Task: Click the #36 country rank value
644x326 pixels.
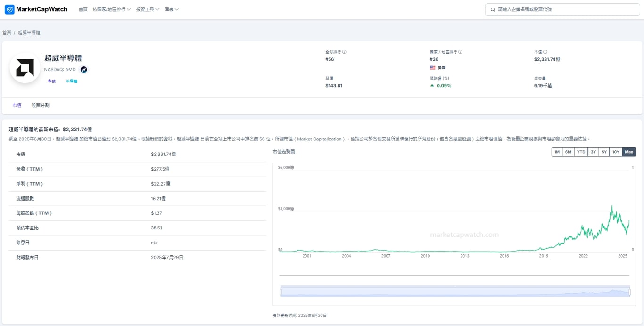Action: point(434,59)
